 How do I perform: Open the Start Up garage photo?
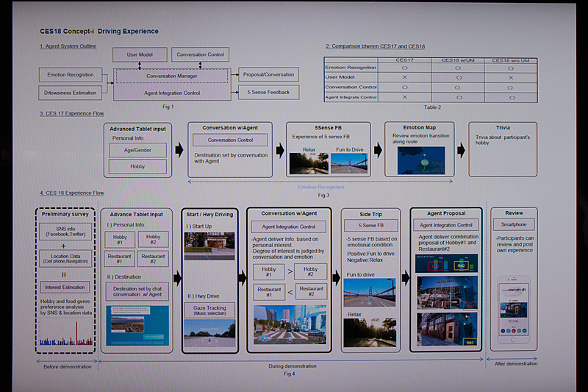click(x=209, y=246)
